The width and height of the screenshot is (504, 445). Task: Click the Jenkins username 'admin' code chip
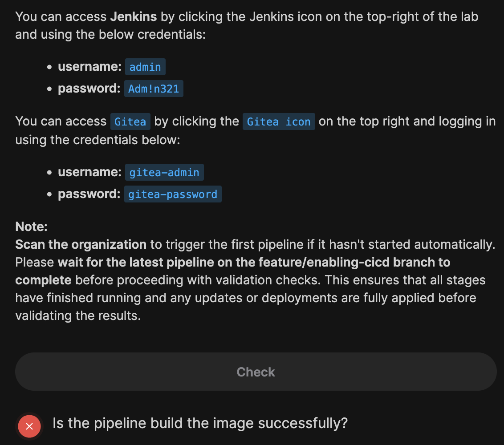click(145, 67)
